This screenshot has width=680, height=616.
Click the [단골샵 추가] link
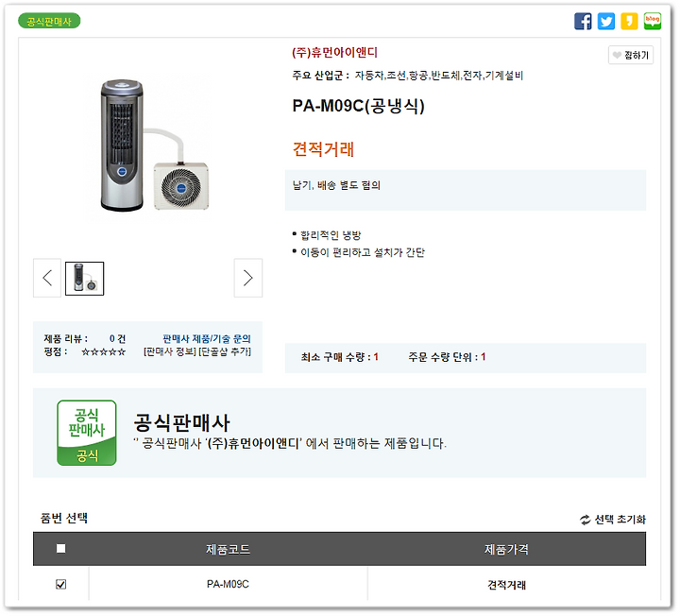point(225,351)
